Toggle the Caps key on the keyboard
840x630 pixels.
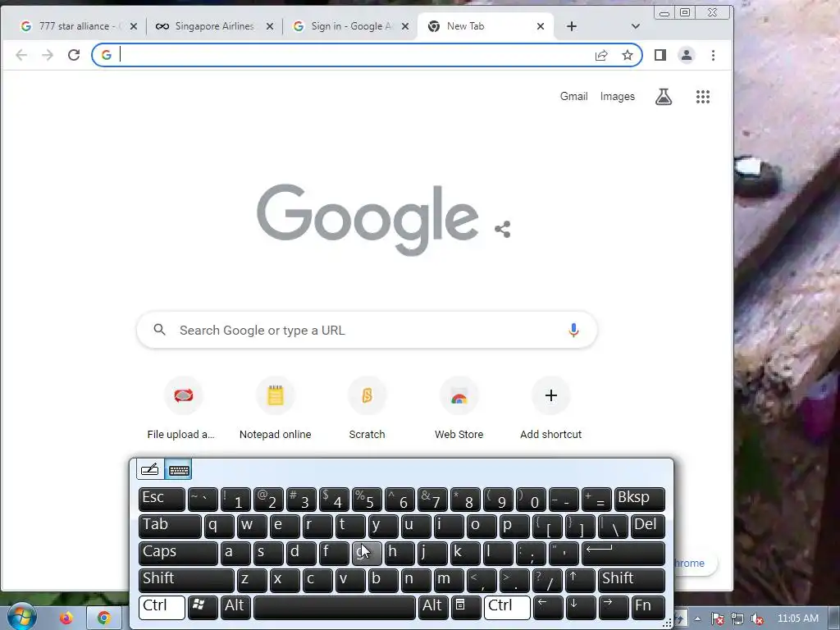178,554
